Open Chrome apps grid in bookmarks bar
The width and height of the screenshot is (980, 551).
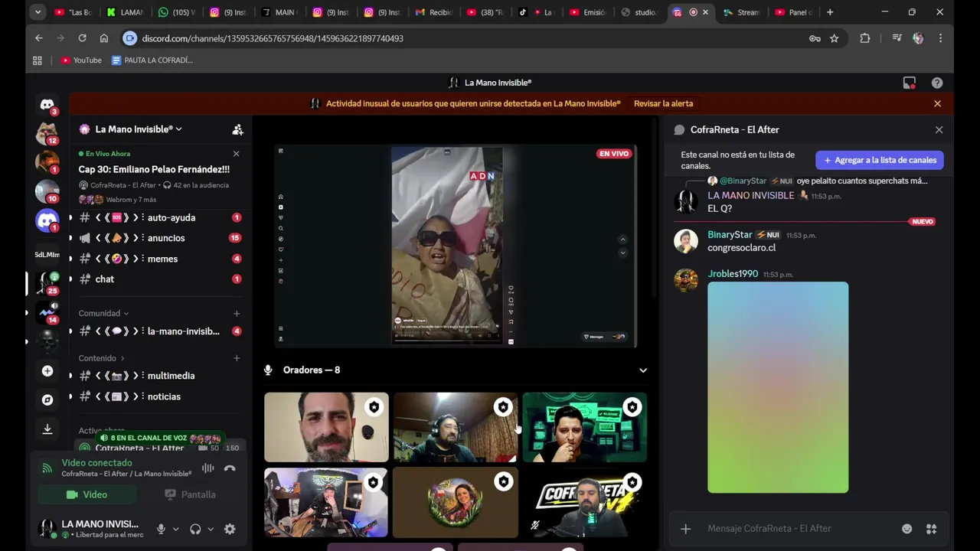click(38, 60)
